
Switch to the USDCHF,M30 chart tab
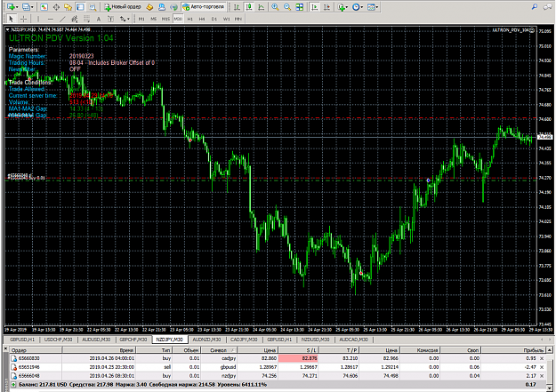tap(58, 340)
